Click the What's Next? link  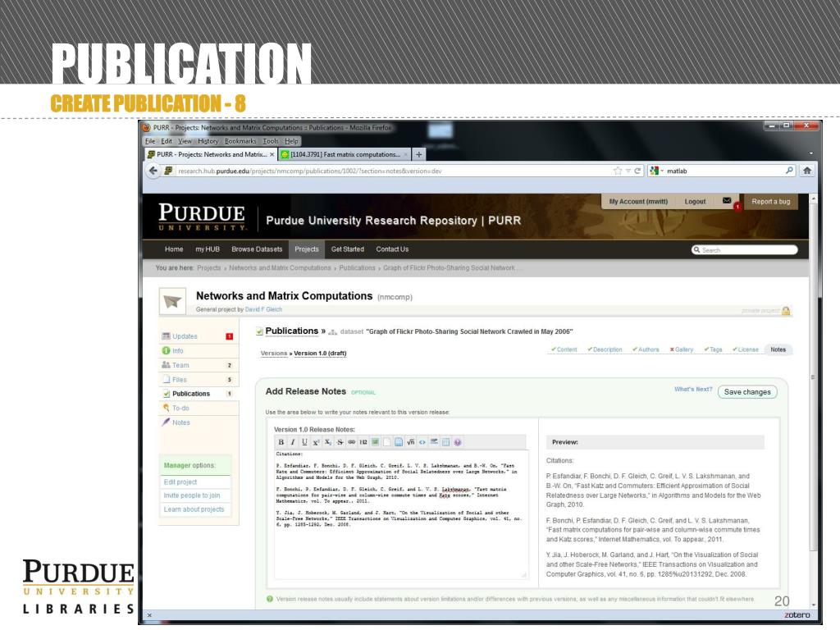tap(693, 390)
